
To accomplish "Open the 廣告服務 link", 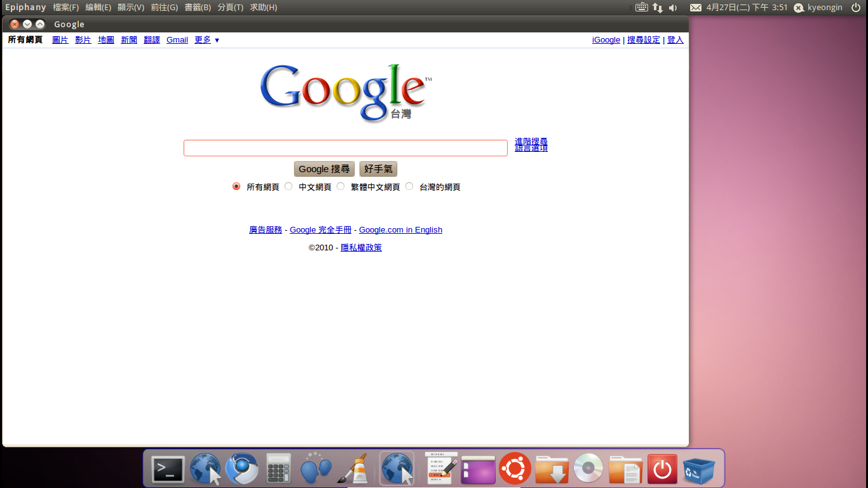I will tap(266, 230).
